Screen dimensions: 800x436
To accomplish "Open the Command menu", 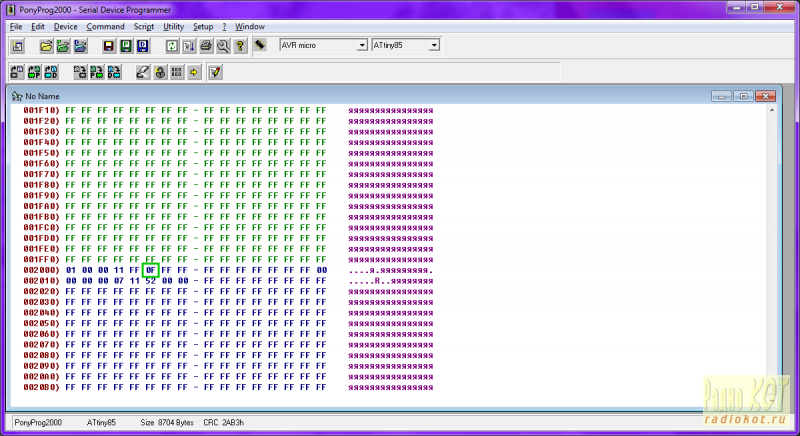I will click(105, 26).
